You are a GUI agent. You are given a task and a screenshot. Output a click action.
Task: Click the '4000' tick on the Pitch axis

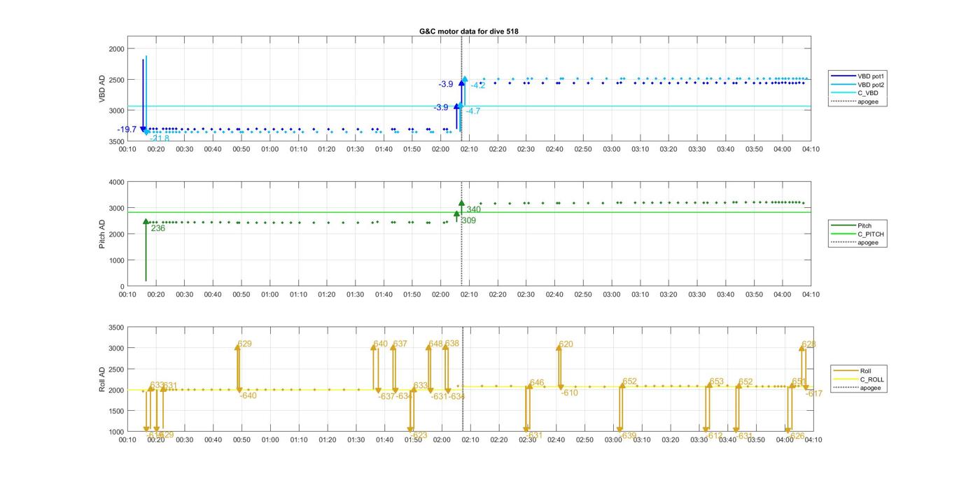(x=117, y=182)
